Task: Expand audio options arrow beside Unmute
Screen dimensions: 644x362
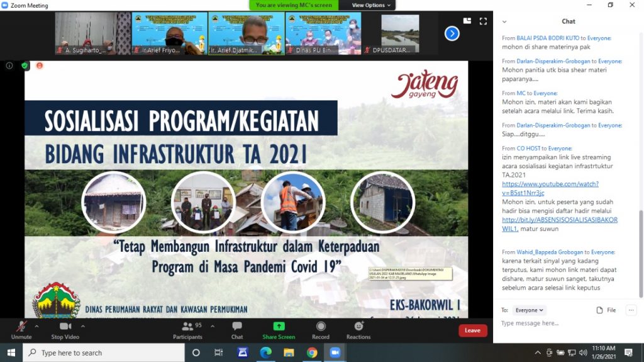Action: 36,326
